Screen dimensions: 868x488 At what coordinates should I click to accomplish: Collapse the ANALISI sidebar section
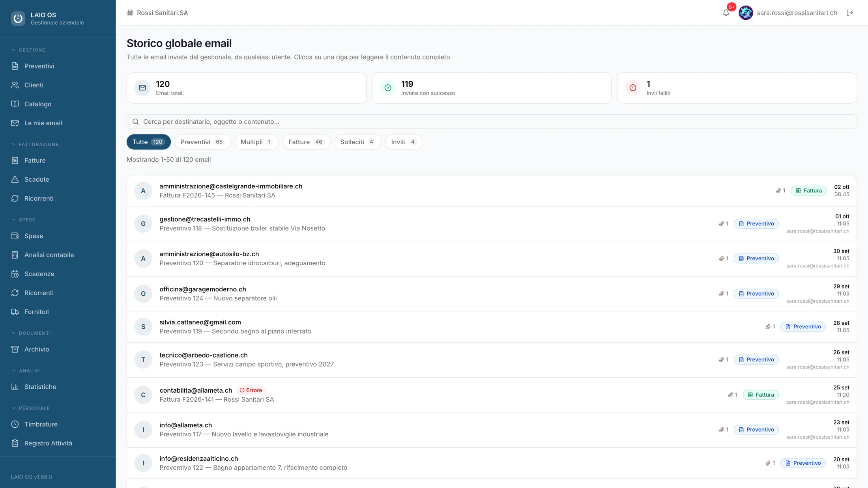(26, 371)
